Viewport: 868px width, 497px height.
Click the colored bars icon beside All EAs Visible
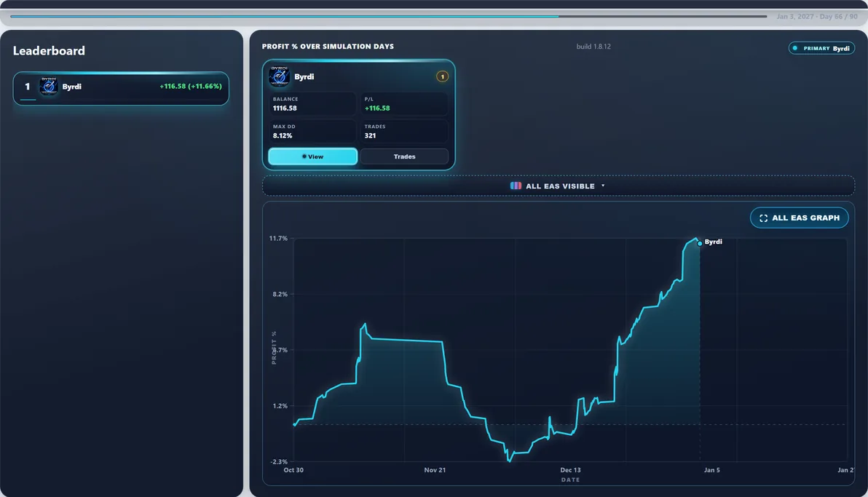coord(516,186)
